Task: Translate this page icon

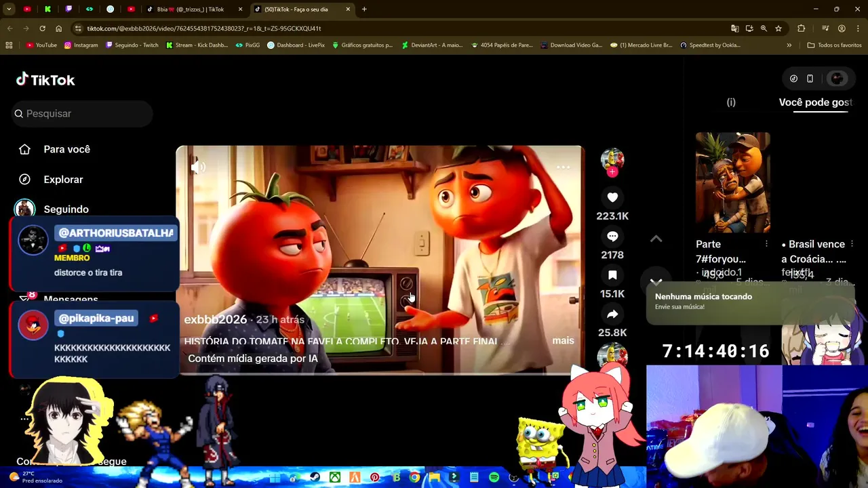Action: (735, 28)
